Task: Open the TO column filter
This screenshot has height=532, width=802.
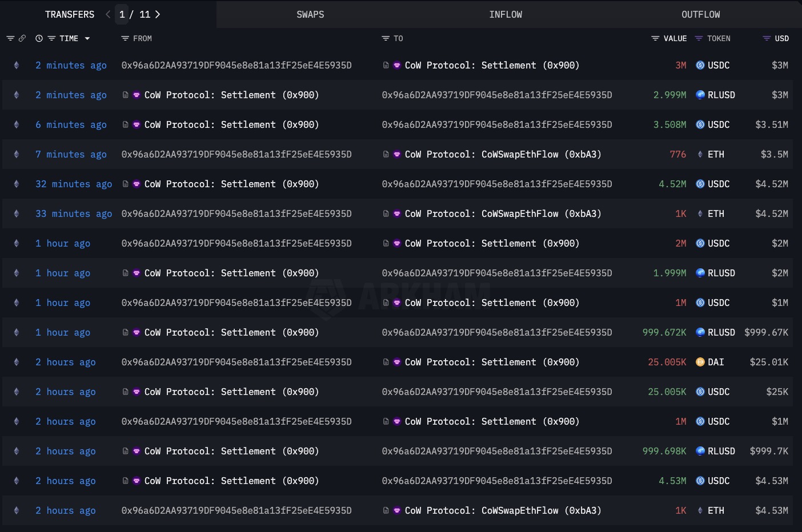Action: click(386, 38)
